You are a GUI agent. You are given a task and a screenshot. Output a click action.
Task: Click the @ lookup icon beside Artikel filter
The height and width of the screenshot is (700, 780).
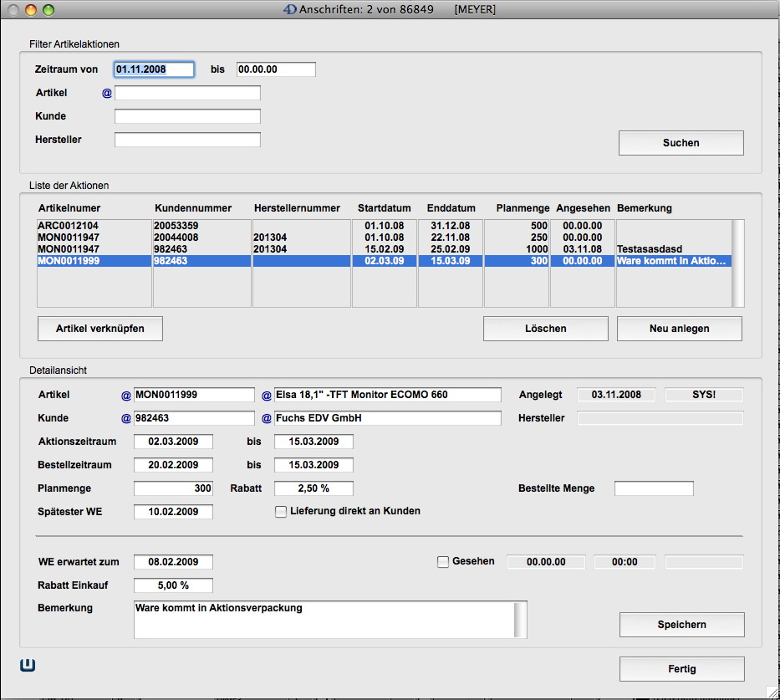pos(107,93)
